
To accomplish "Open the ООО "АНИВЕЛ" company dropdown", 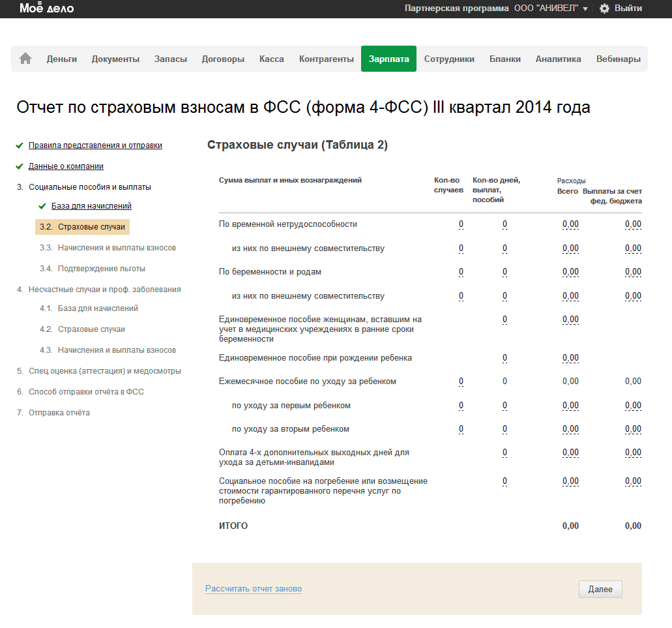I will pos(551,8).
